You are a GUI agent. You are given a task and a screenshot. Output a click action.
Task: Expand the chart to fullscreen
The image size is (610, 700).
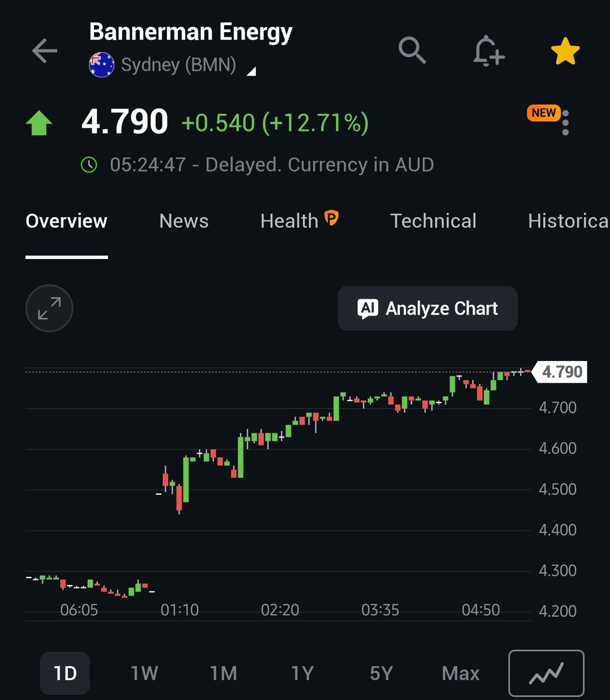pos(49,308)
